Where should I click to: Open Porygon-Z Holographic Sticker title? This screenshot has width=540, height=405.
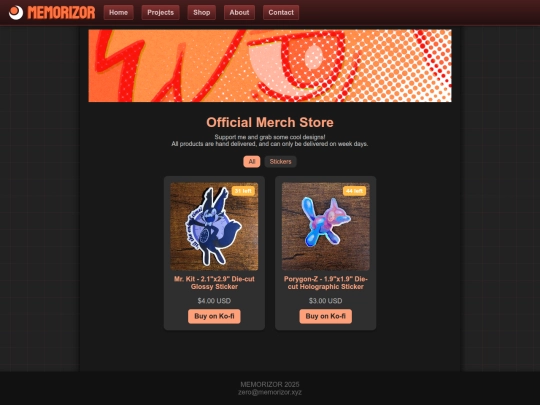325,283
